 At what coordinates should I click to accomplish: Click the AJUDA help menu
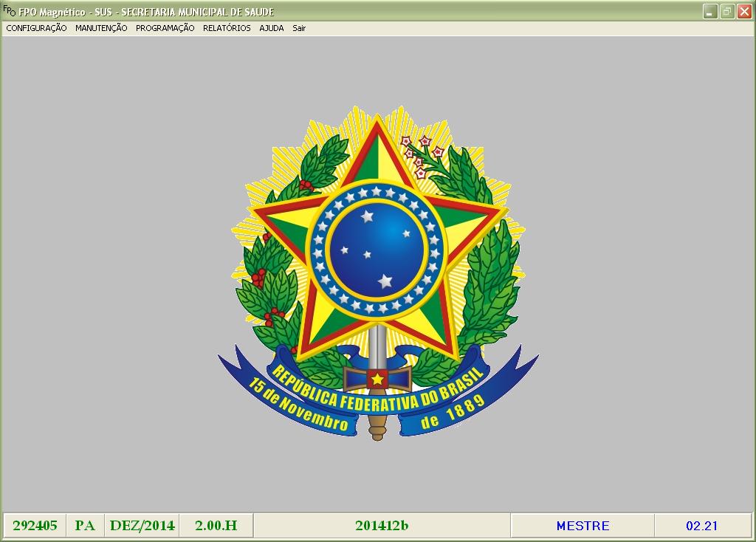click(271, 28)
